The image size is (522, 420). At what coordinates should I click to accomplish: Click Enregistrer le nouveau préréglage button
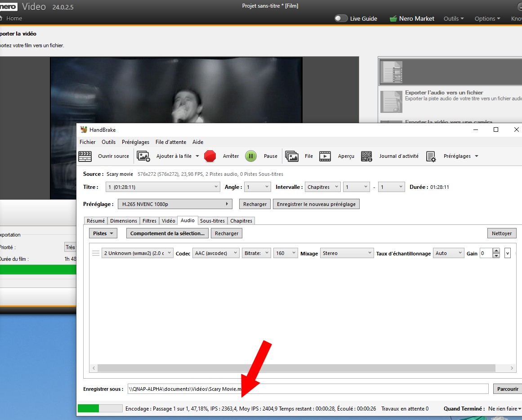click(316, 204)
